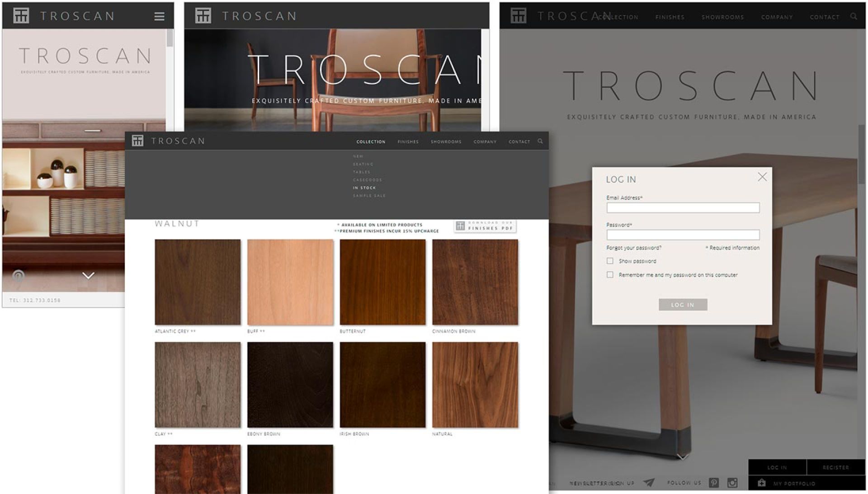
Task: Click the newsletter paper plane icon
Action: [649, 483]
